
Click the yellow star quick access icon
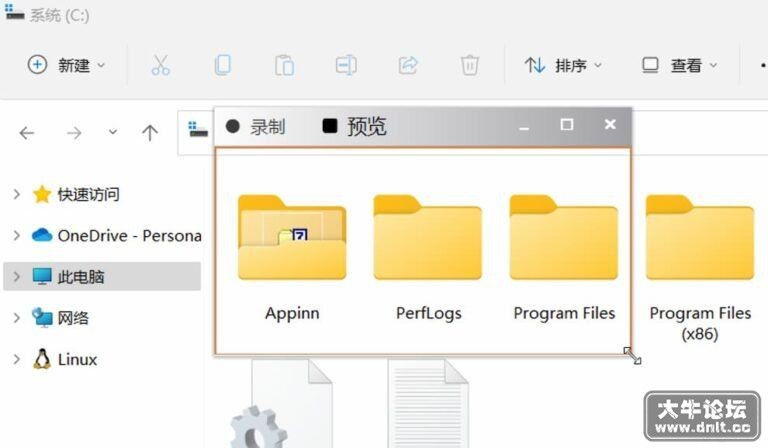pyautogui.click(x=42, y=194)
